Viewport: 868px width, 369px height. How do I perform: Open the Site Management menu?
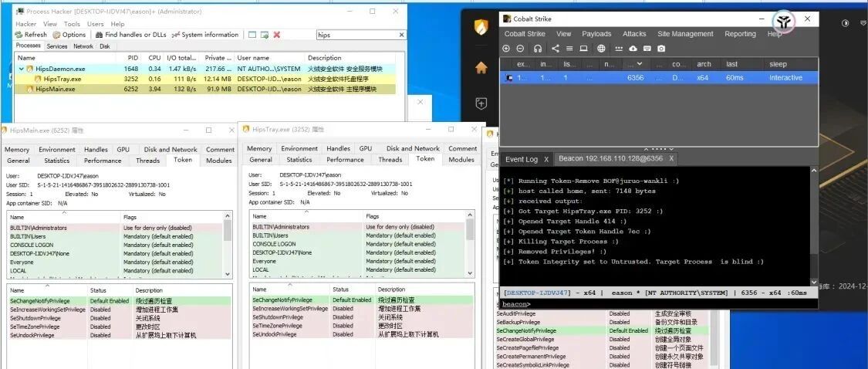click(x=685, y=34)
